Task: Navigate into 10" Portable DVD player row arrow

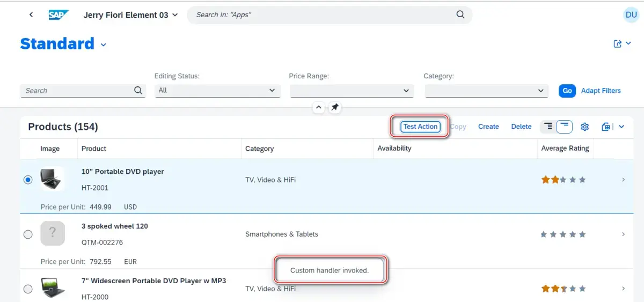Action: tap(623, 180)
